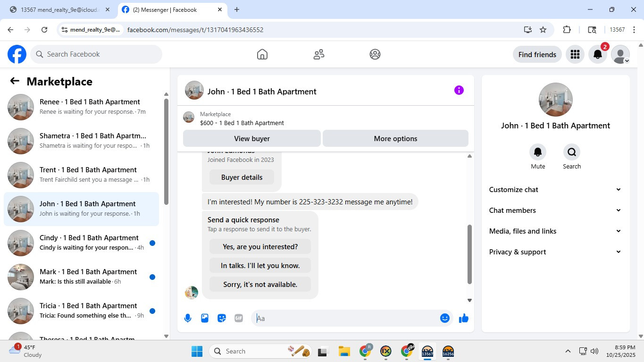Search within the John conversation
This screenshot has width=644, height=362.
tap(572, 152)
